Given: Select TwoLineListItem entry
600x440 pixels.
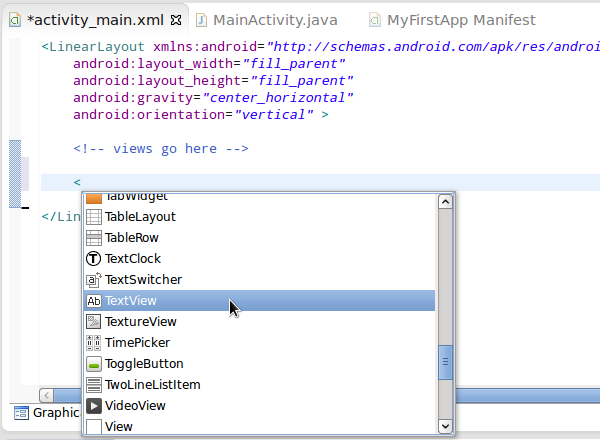Looking at the screenshot, I should tap(259, 385).
